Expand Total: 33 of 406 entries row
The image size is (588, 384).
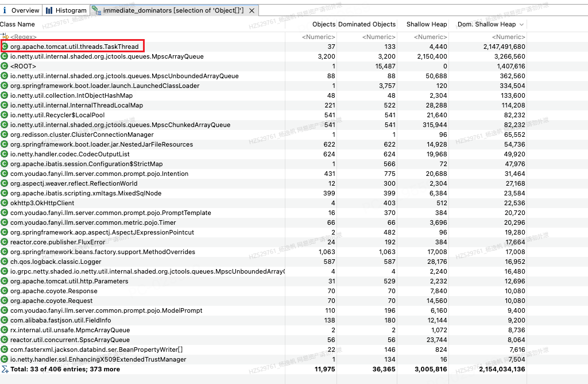(263, 369)
